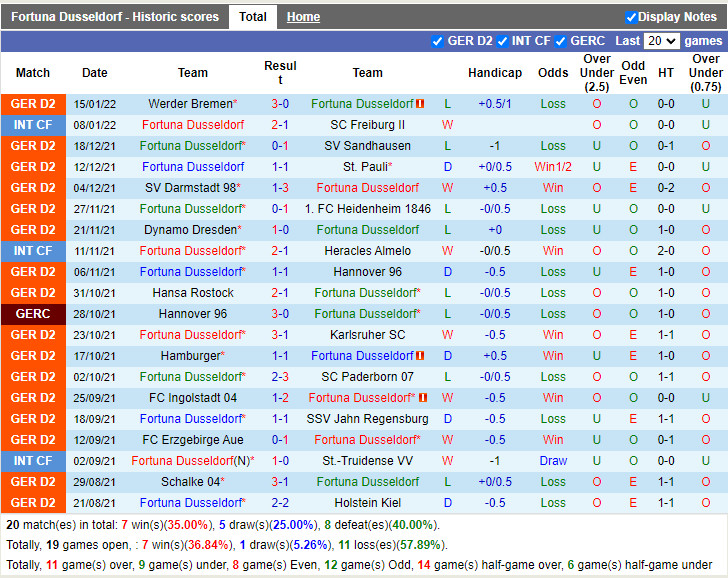Click the Draw odds in St.-Truidense VV row

pyautogui.click(x=552, y=461)
